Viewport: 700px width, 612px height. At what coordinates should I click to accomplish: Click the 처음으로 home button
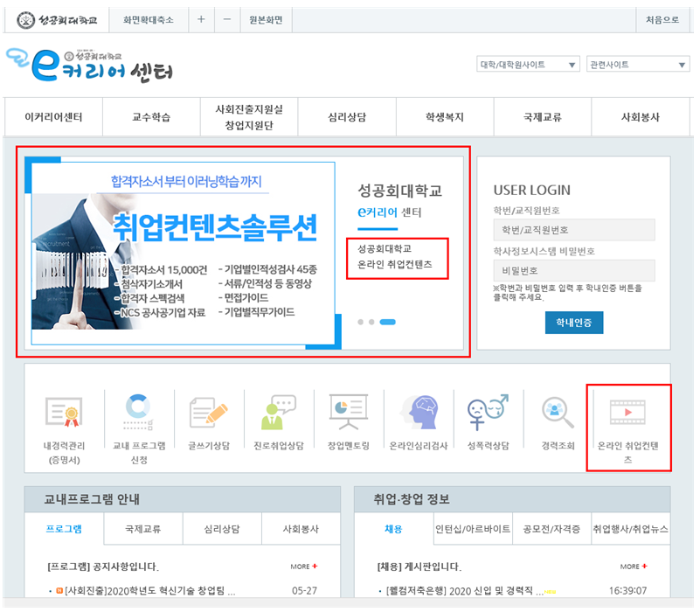point(662,19)
